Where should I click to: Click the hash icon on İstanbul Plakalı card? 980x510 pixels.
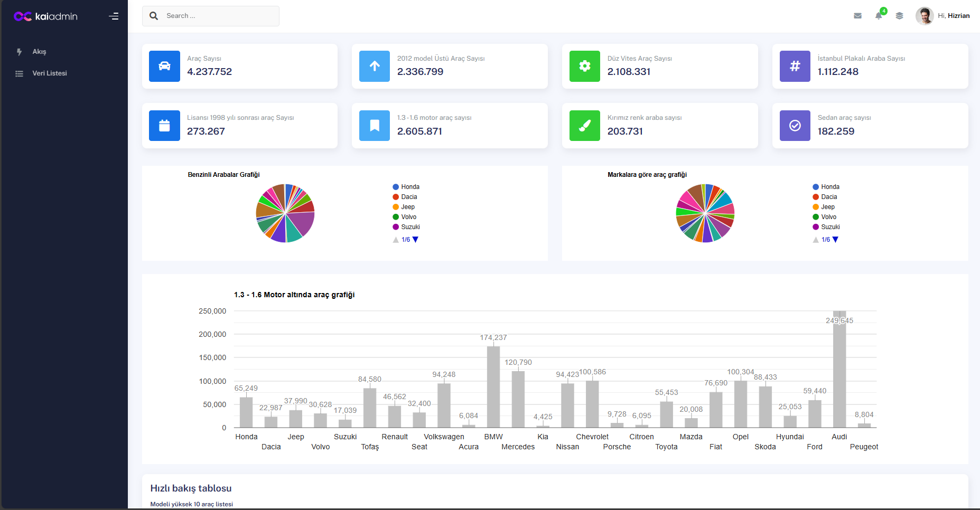tap(795, 66)
